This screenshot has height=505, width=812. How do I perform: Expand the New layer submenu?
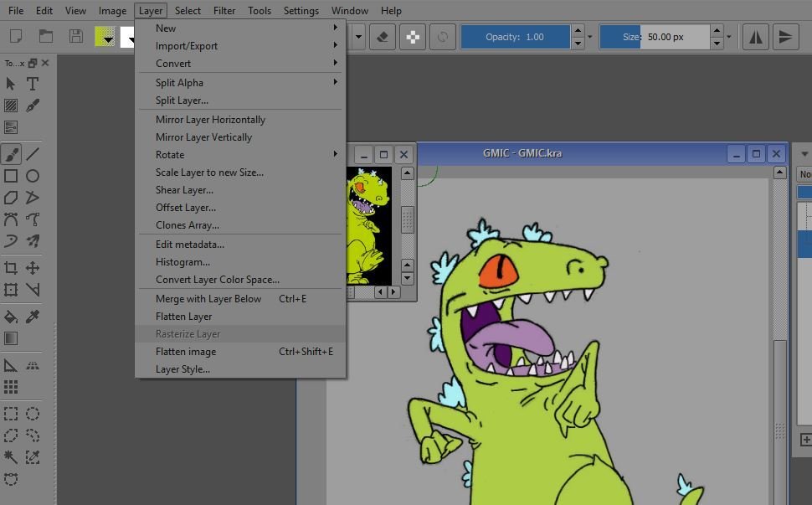(240, 28)
